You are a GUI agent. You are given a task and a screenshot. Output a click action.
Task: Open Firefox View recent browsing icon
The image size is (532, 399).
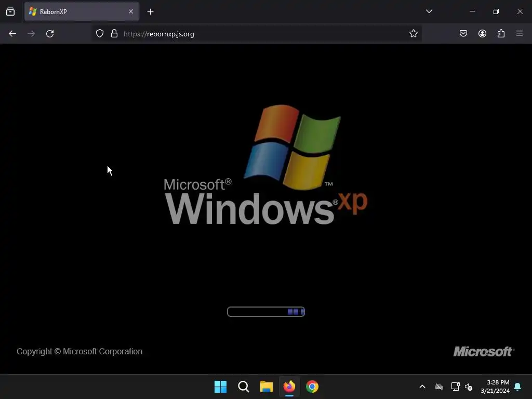click(10, 11)
